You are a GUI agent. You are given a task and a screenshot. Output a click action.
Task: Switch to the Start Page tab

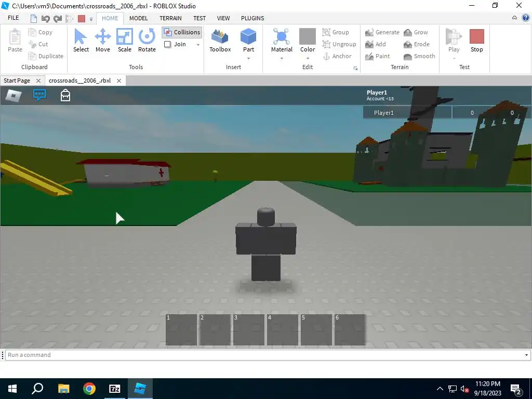(17, 81)
